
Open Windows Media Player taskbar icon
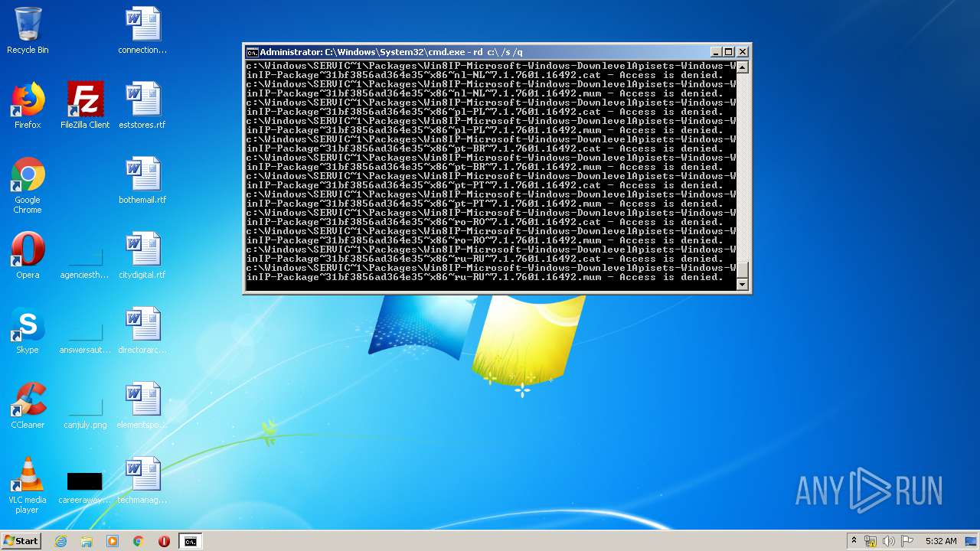tap(113, 541)
